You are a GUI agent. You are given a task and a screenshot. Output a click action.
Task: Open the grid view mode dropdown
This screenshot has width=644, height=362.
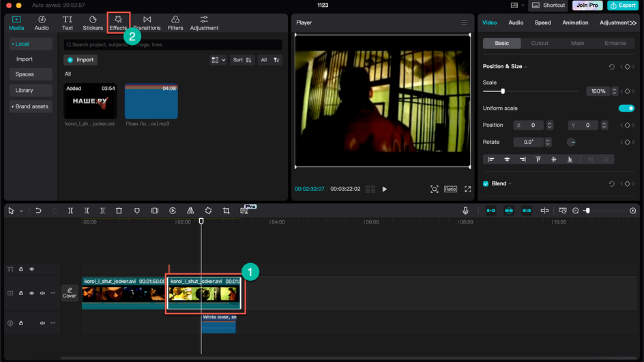pos(218,60)
